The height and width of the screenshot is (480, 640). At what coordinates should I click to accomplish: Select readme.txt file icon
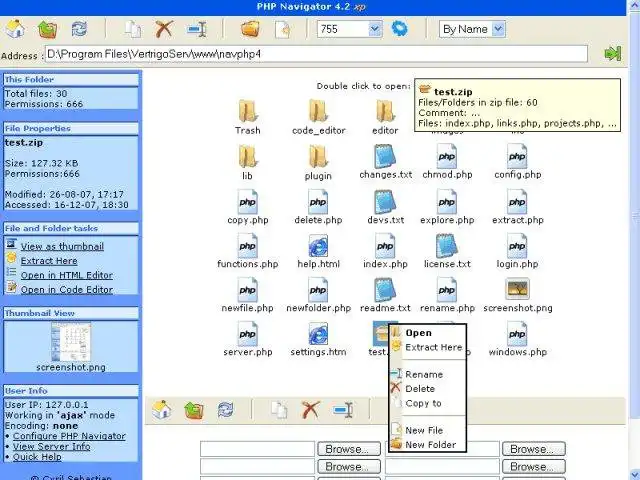pyautogui.click(x=385, y=289)
